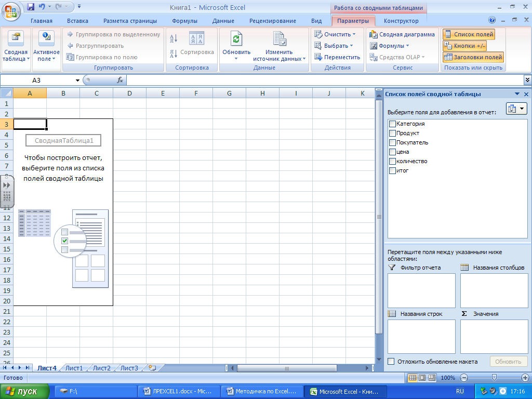Open Undo history dropdown arrow
532x399 pixels.
coord(49,6)
